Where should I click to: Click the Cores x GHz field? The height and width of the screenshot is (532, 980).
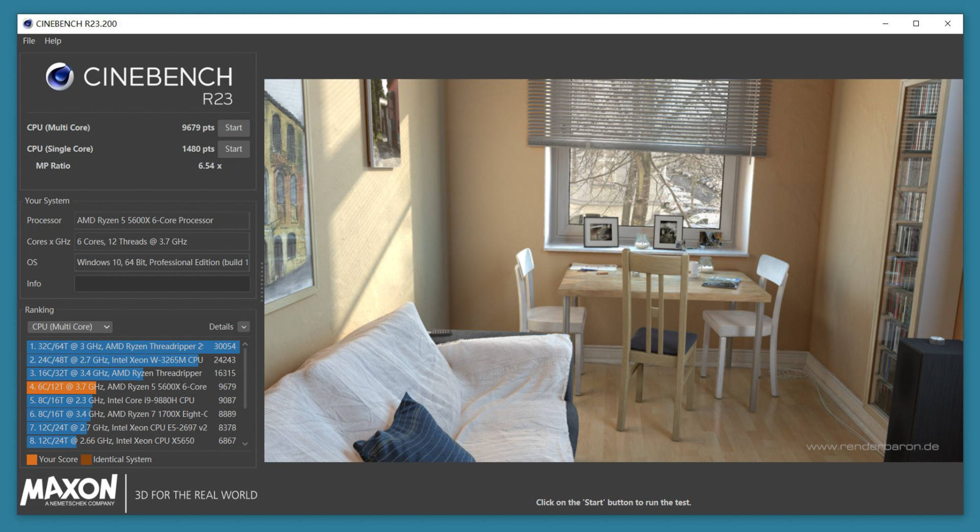162,242
